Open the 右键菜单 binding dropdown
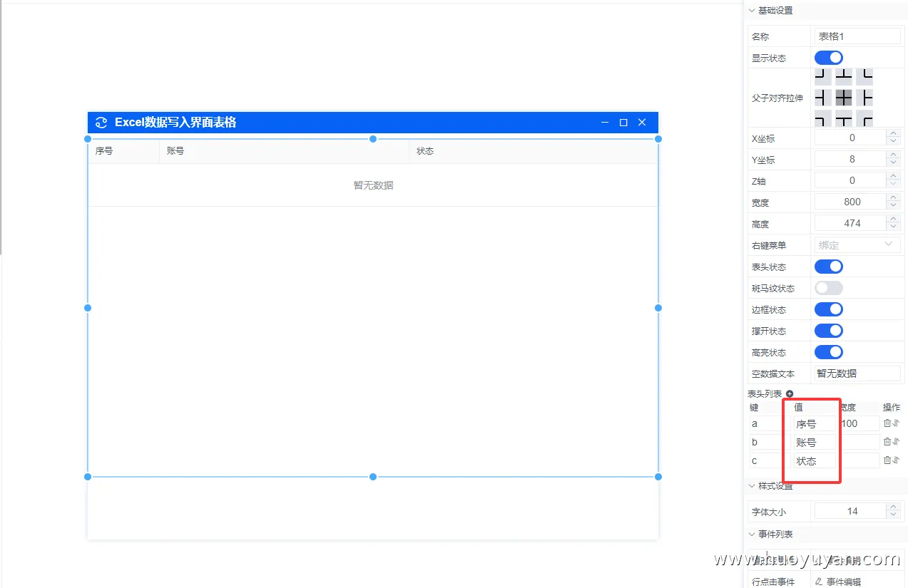The image size is (908, 588). 857,245
